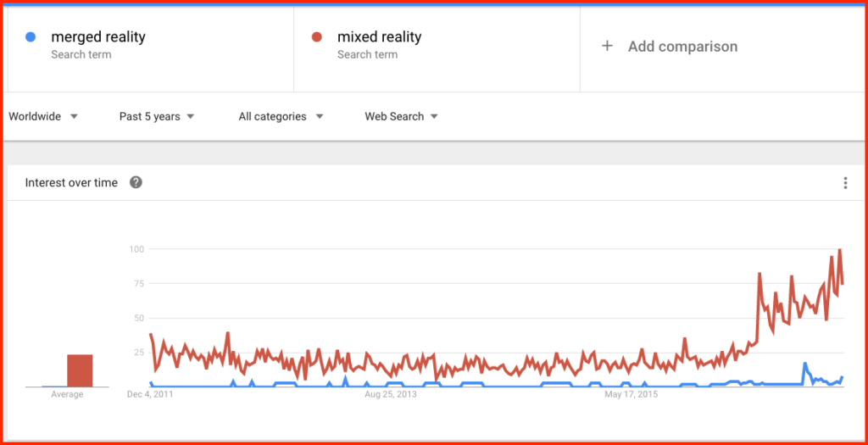Open the Past 5 years dropdown
This screenshot has width=868, height=445.
[x=157, y=116]
